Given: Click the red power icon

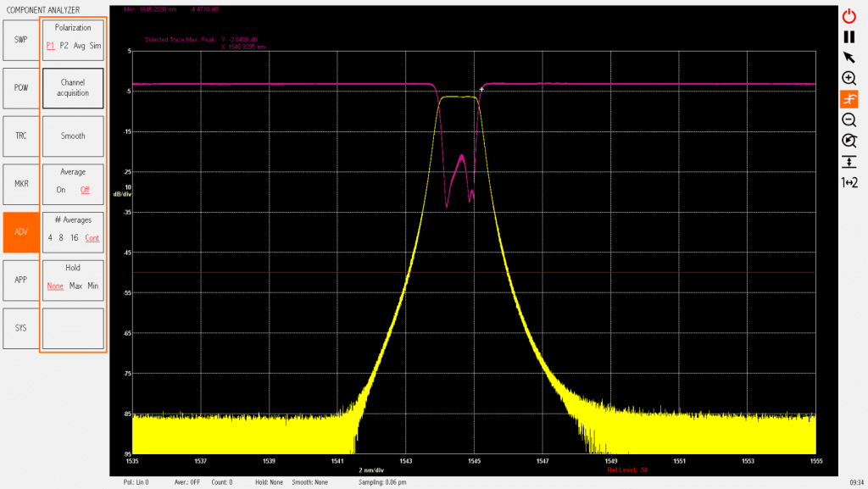Looking at the screenshot, I should 849,15.
